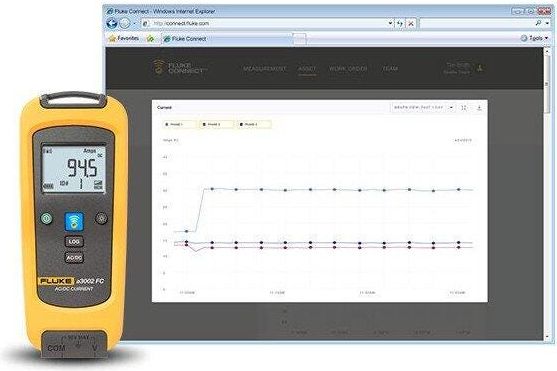Open the graph view dropdown on the Current card
557x371 pixels.
click(x=423, y=107)
